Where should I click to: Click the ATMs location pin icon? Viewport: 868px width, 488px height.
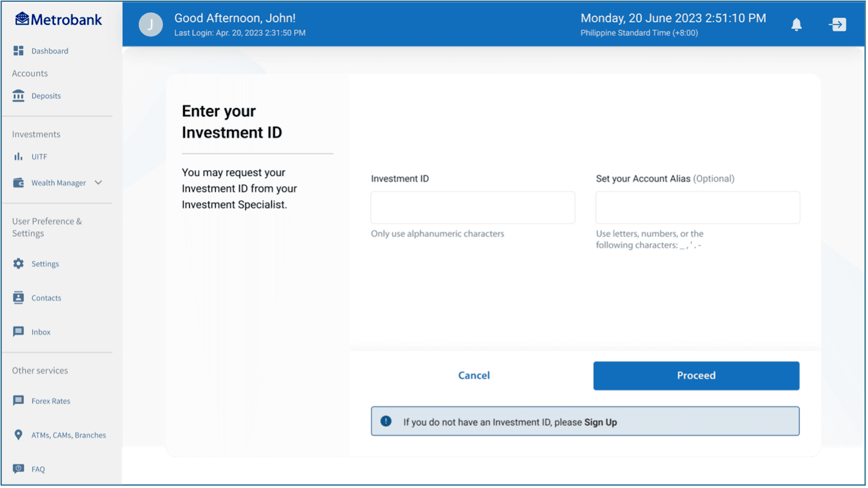[x=19, y=435]
